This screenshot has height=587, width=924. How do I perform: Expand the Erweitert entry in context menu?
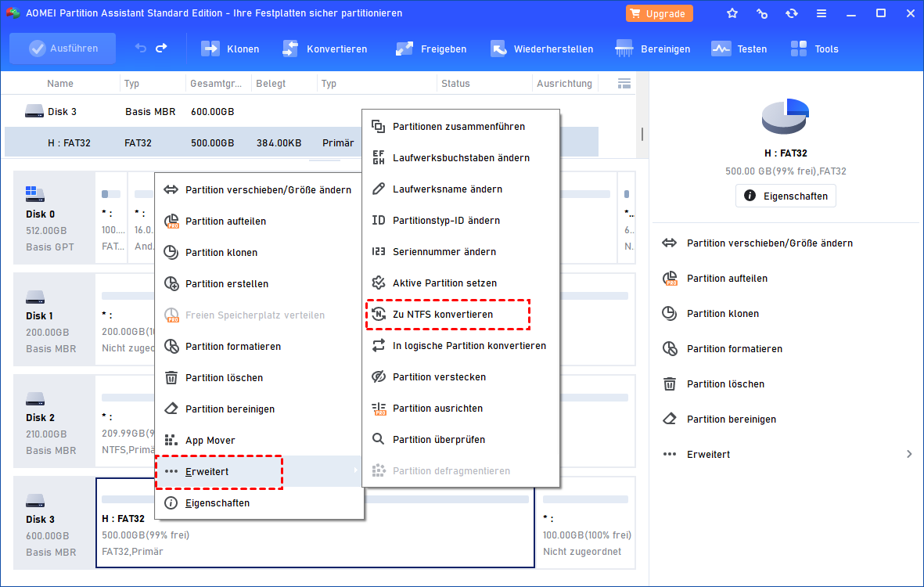tap(259, 471)
